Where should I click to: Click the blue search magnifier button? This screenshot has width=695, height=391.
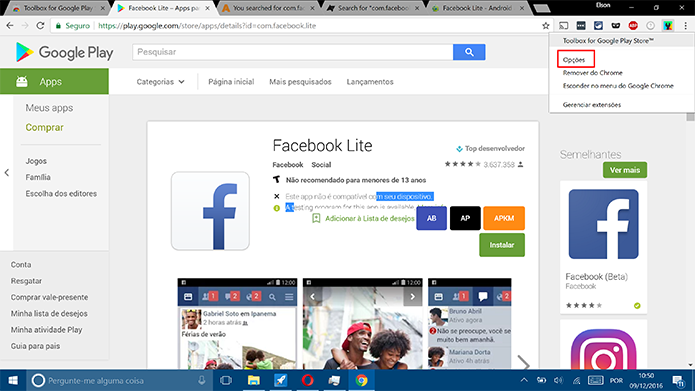click(x=469, y=52)
